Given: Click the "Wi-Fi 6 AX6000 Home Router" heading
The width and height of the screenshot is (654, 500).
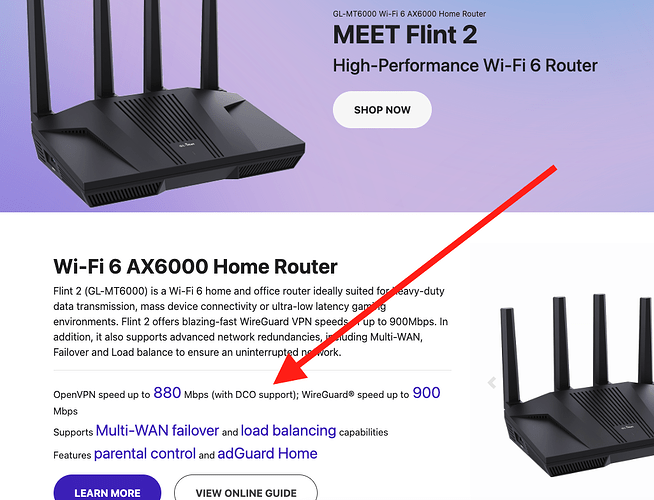Looking at the screenshot, I should coord(195,266).
